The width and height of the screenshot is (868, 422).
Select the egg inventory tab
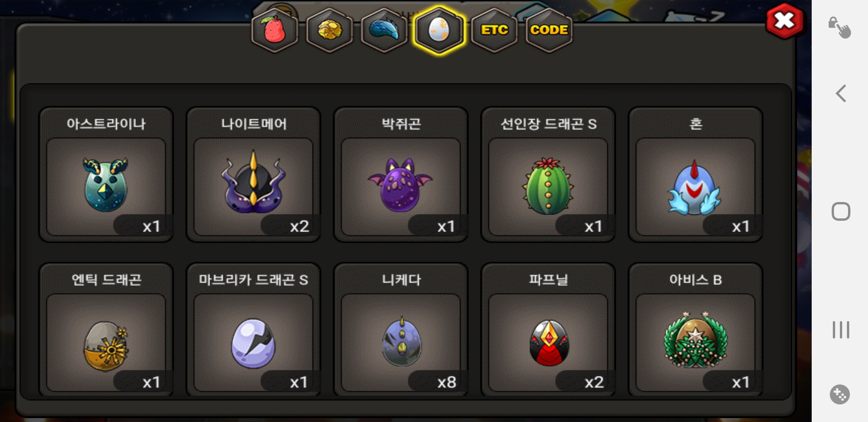pos(439,30)
